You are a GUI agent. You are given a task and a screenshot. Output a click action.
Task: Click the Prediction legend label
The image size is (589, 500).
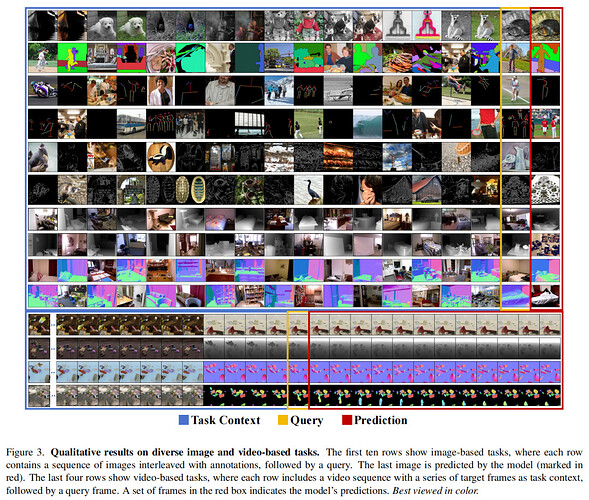tap(381, 420)
